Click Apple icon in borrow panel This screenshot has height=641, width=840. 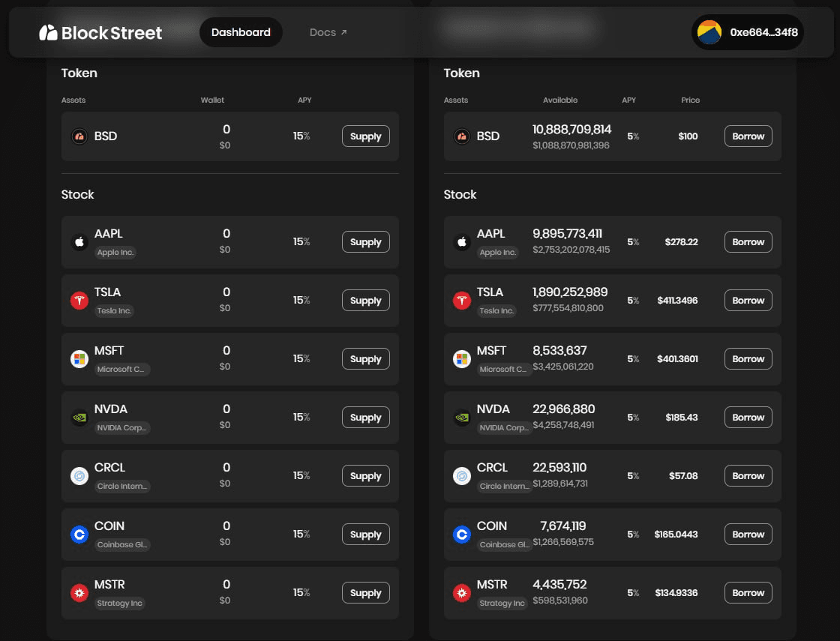462,242
